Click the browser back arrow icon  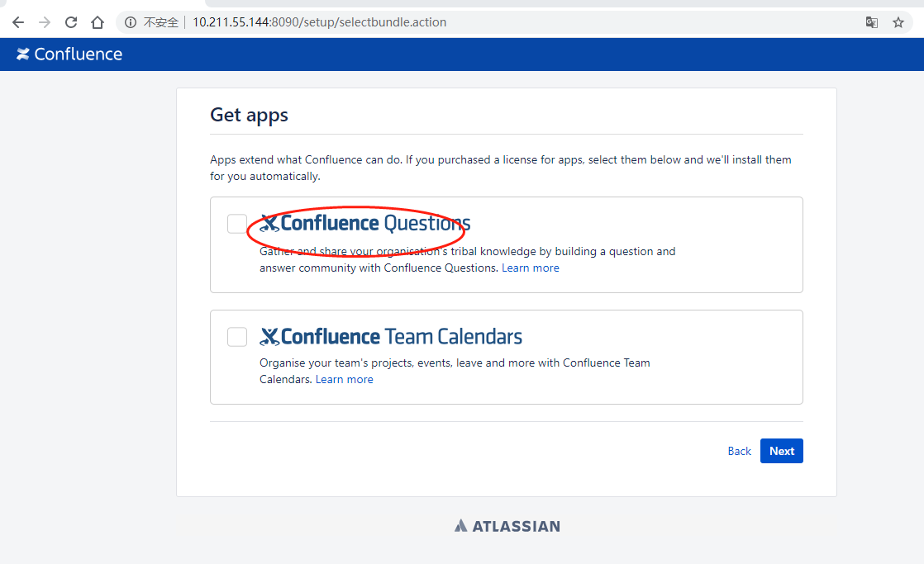coord(17,22)
